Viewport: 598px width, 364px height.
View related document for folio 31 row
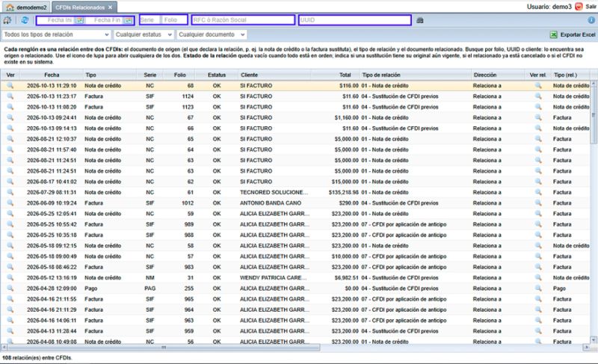538,277
